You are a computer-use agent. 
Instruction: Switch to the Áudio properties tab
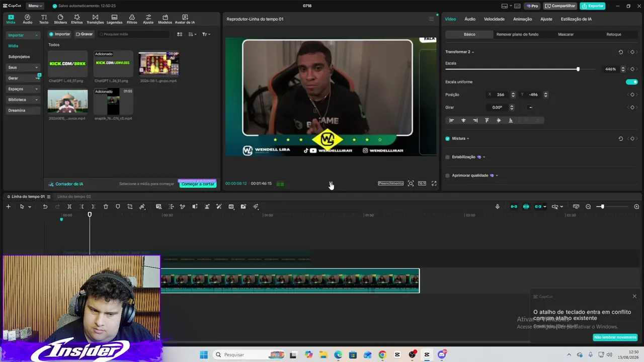[470, 19]
